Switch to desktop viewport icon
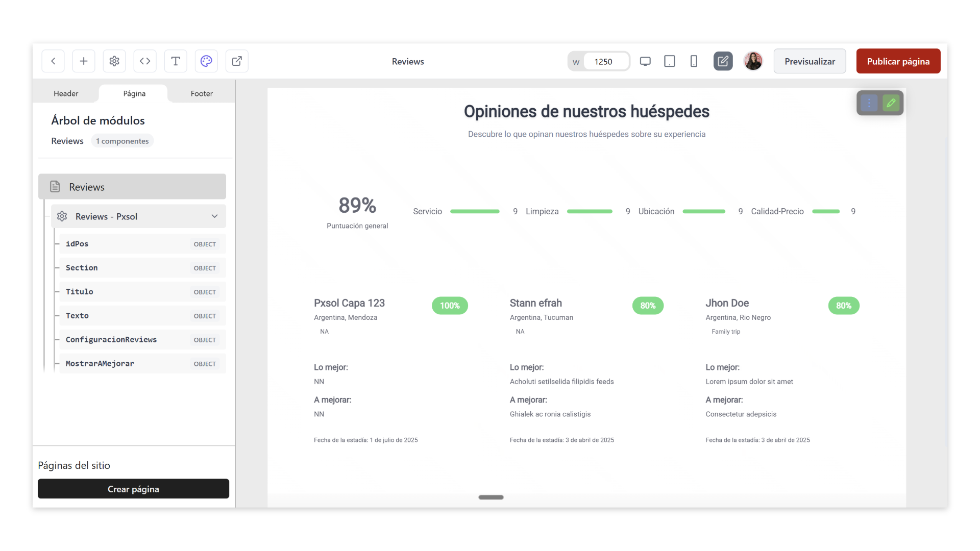The width and height of the screenshot is (980, 551). [x=645, y=61]
